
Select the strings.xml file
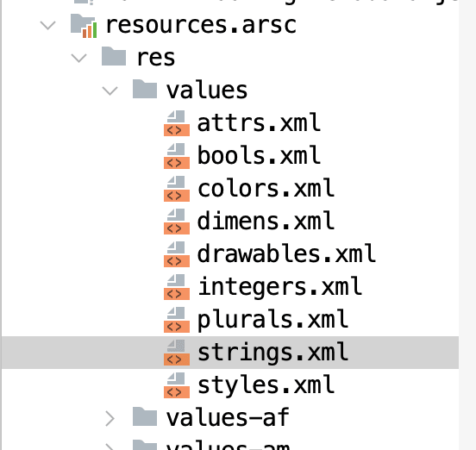tap(229, 353)
